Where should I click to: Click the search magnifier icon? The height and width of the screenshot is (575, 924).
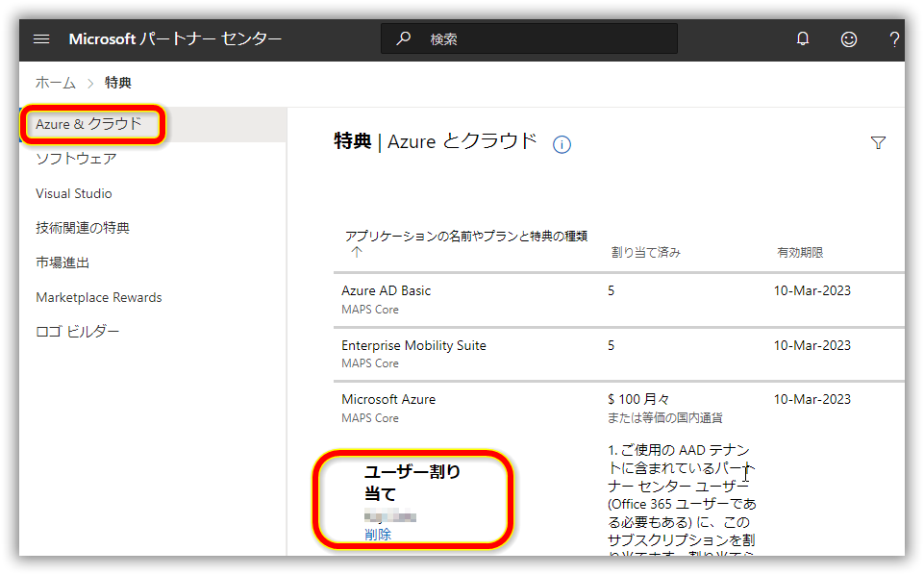click(x=403, y=38)
